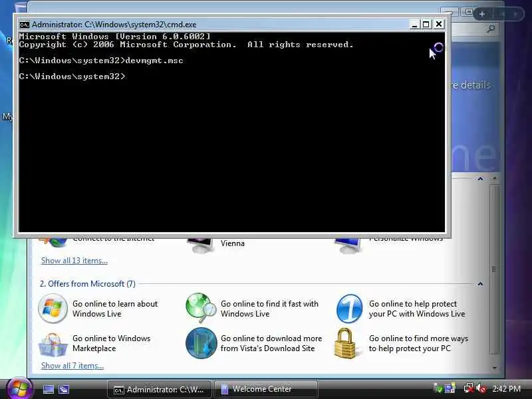This screenshot has width=532, height=399.
Task: Click the Welcome Center scrollbar down arrow
Action: coord(494,368)
